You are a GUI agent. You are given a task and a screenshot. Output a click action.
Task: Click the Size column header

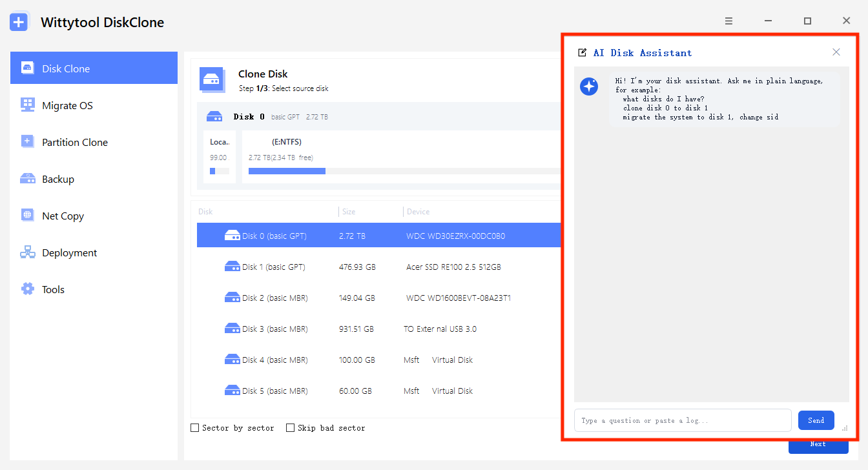point(349,212)
